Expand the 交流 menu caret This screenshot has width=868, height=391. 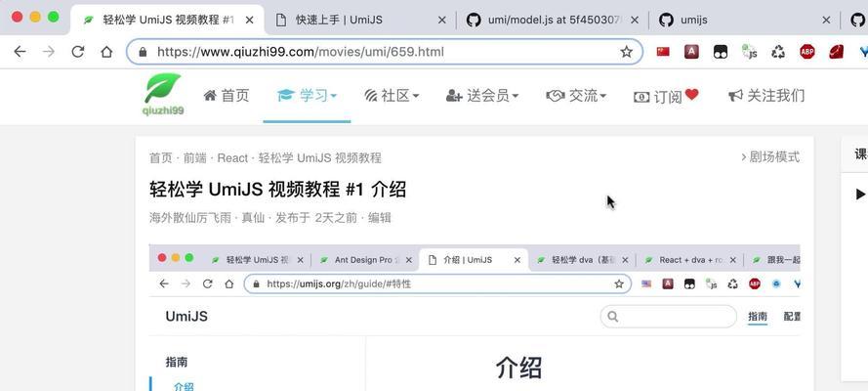pos(602,97)
